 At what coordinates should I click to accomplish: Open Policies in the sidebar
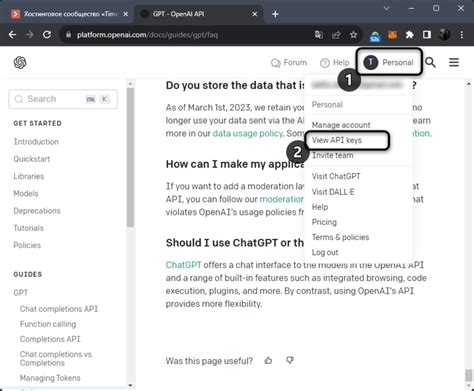click(x=27, y=245)
